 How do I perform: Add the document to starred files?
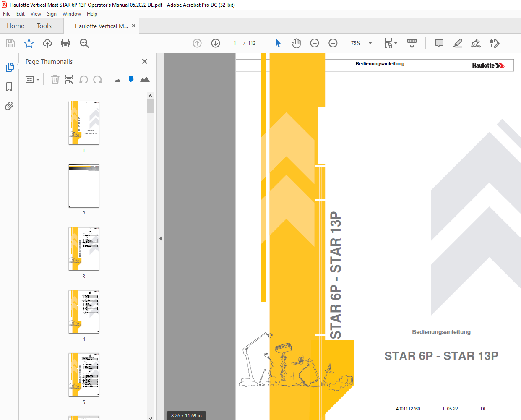(29, 43)
